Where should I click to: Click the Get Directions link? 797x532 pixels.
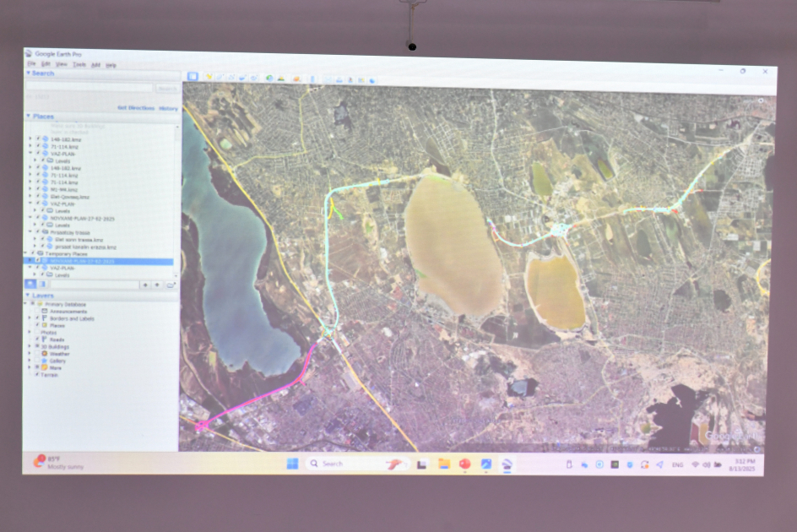(135, 108)
